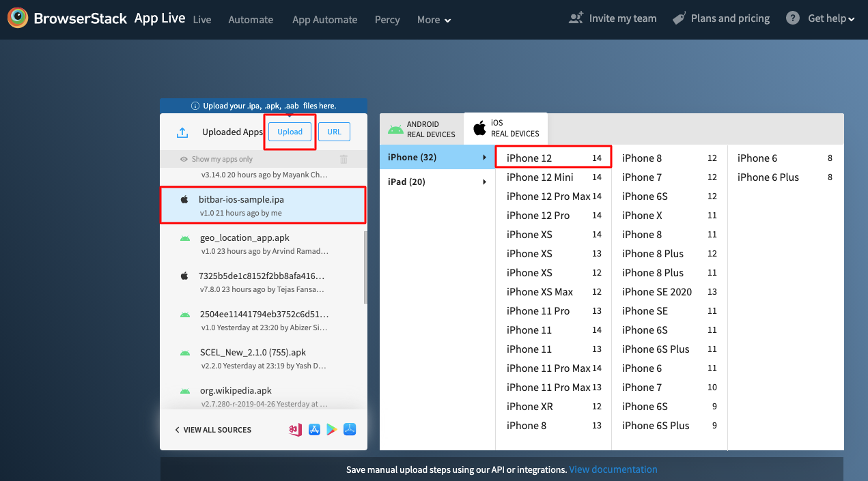
Task: Open the Google Play source
Action: [x=332, y=429]
